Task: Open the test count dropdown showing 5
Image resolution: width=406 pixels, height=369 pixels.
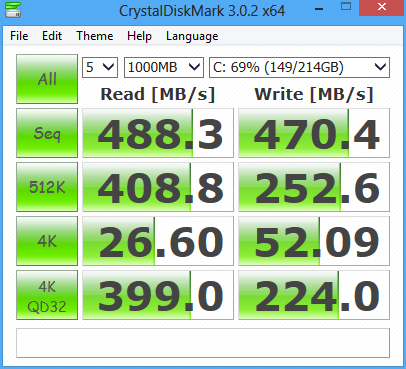Action: coord(100,67)
